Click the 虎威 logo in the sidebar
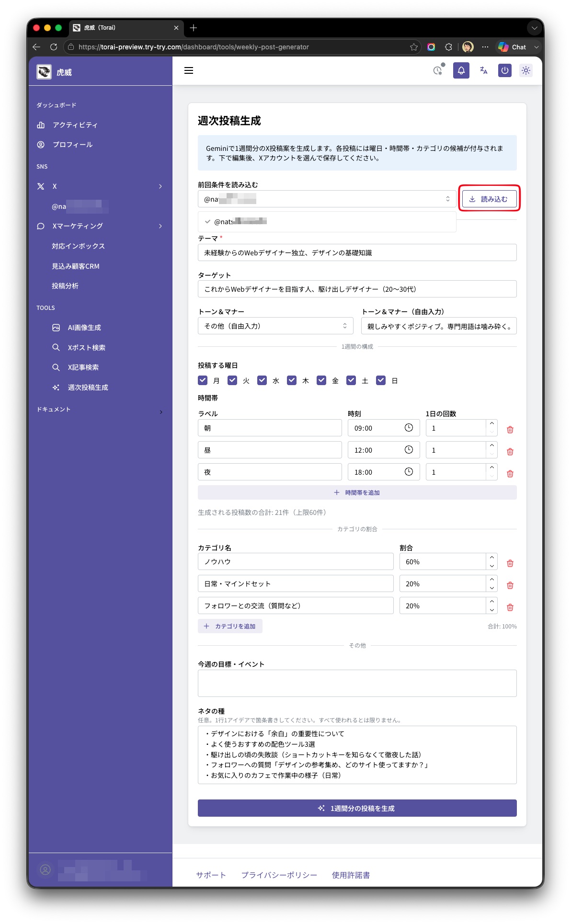 pos(44,72)
